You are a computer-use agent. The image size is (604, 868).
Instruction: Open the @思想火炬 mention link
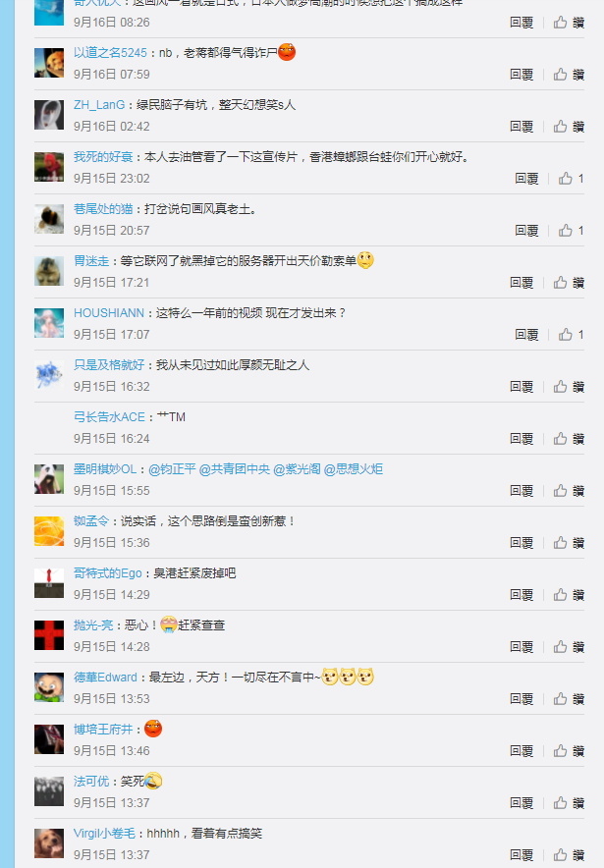tap(354, 469)
